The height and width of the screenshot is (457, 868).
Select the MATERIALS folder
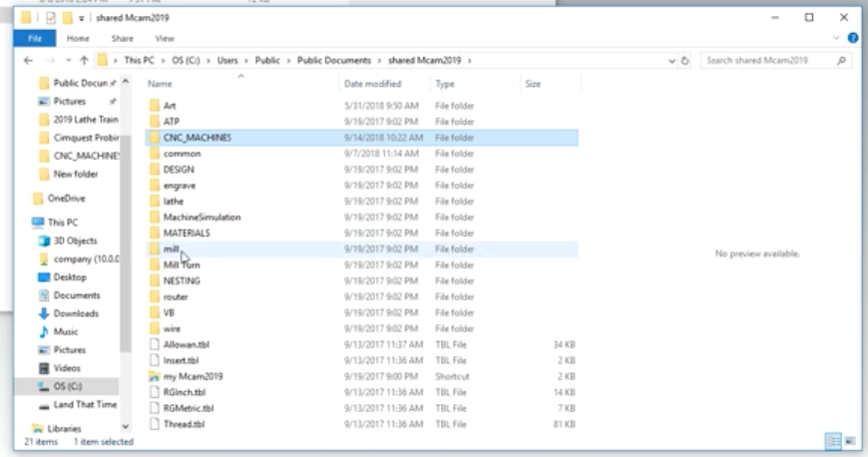(x=362, y=233)
